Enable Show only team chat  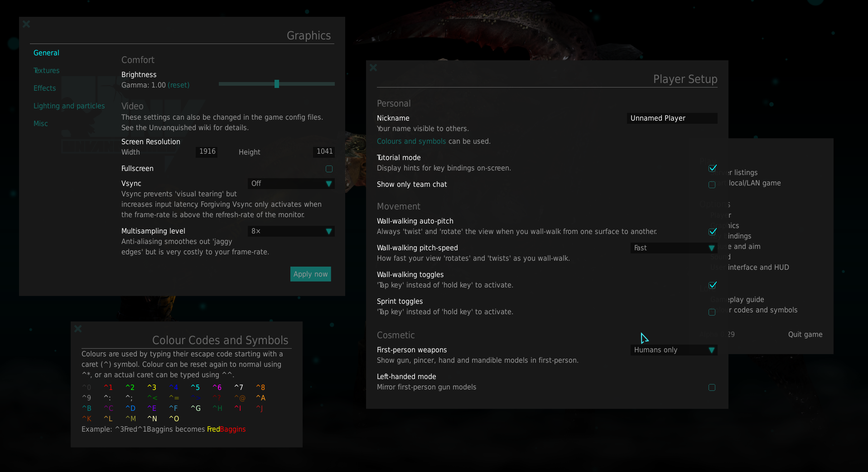pyautogui.click(x=712, y=185)
